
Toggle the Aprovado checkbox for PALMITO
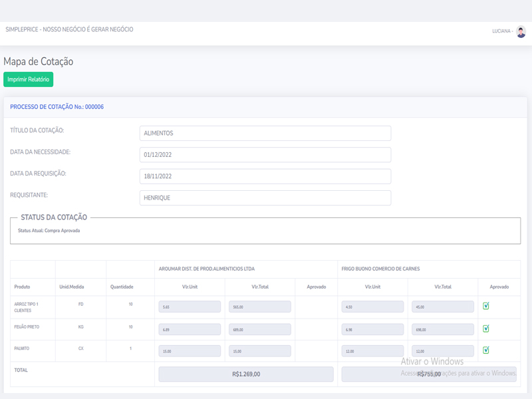coord(486,350)
